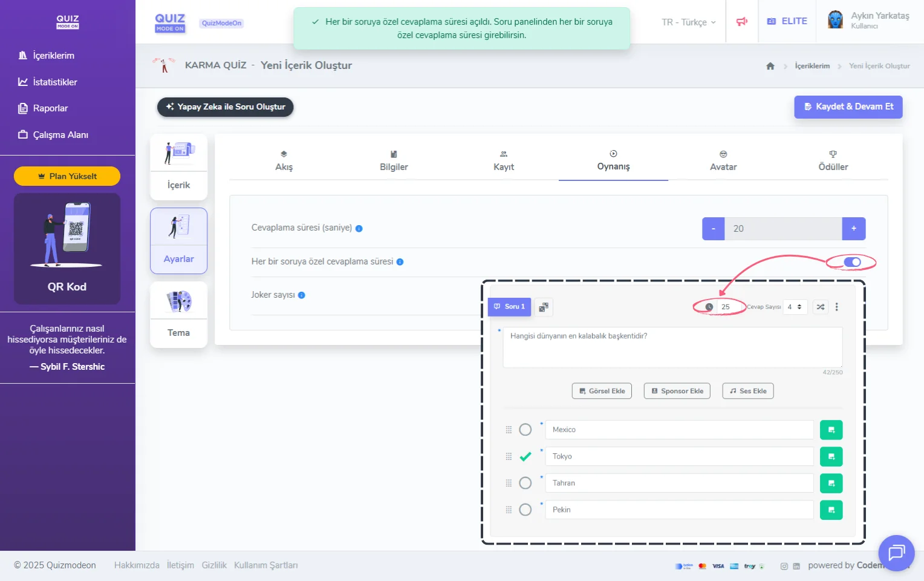Open the chat support bubble
The height and width of the screenshot is (581, 924).
(896, 553)
